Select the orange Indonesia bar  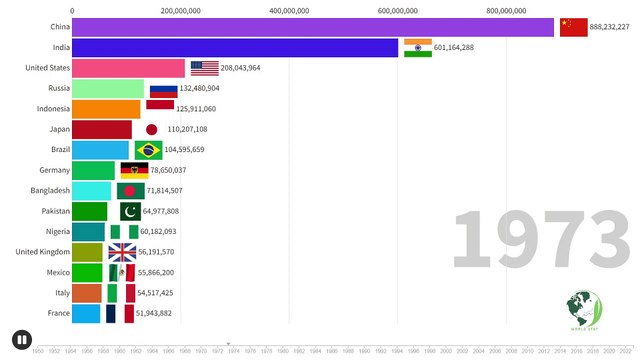pyautogui.click(x=106, y=109)
